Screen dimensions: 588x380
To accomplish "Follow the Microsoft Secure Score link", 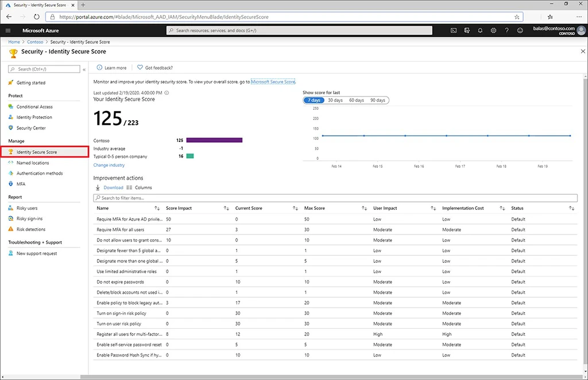I will (273, 82).
